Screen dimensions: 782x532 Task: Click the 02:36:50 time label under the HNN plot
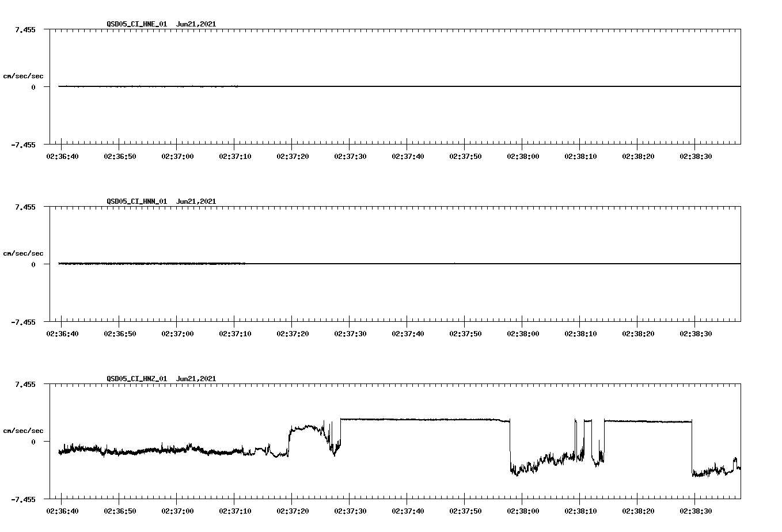click(x=120, y=334)
